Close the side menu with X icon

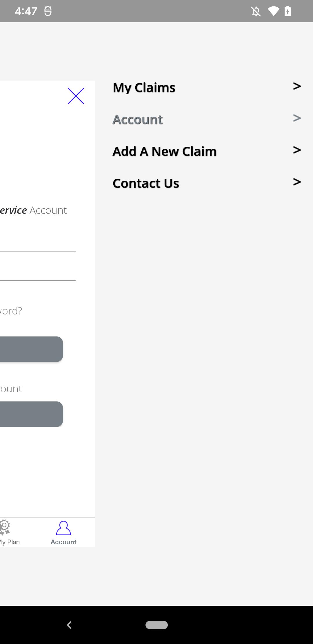click(x=76, y=96)
